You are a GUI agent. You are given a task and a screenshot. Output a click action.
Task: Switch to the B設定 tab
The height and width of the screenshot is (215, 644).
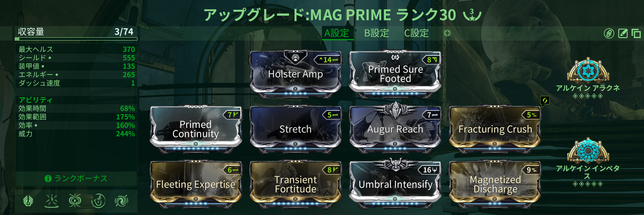377,33
